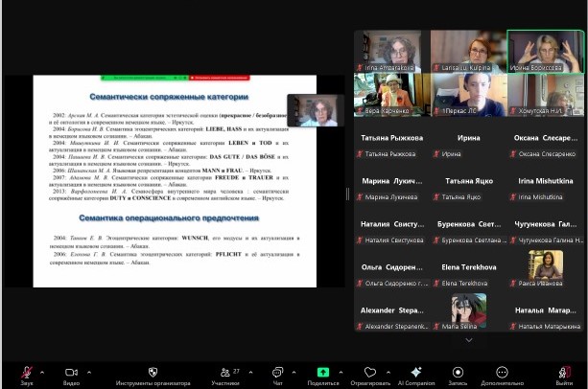Viewport: 588px width, 389px height.
Task: Select Ольга Сидоренко participant tile
Action: (x=392, y=267)
